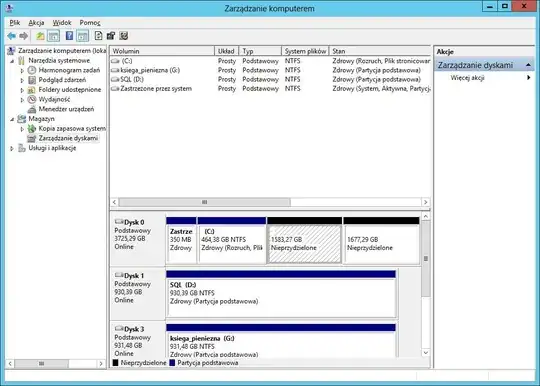Click the volume list scroll right arrow

(426, 202)
